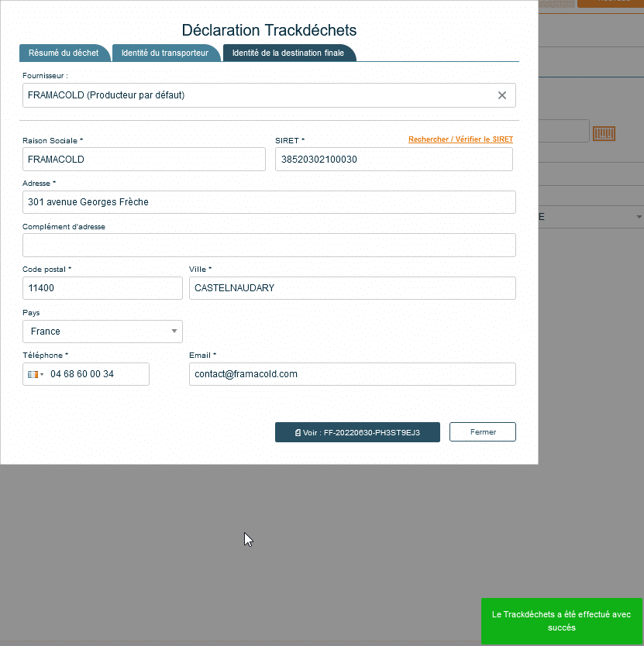Expand the Pays France dropdown
This screenshot has height=646, width=644.
click(102, 332)
